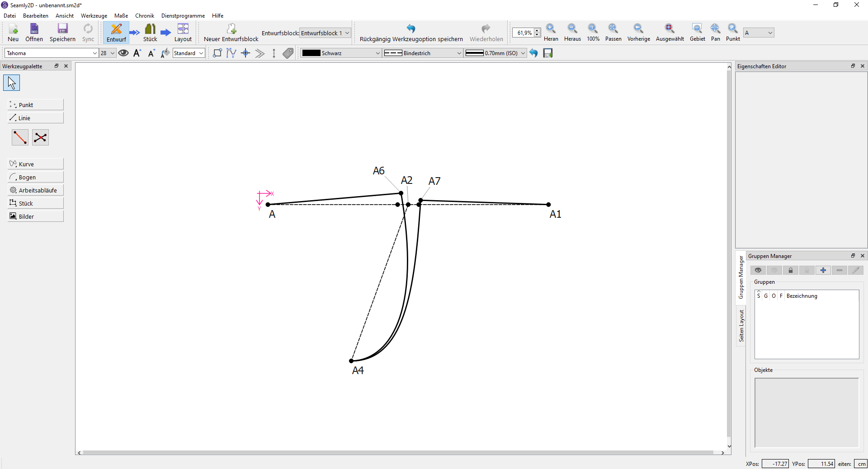Click the Speichern save icon

[62, 29]
